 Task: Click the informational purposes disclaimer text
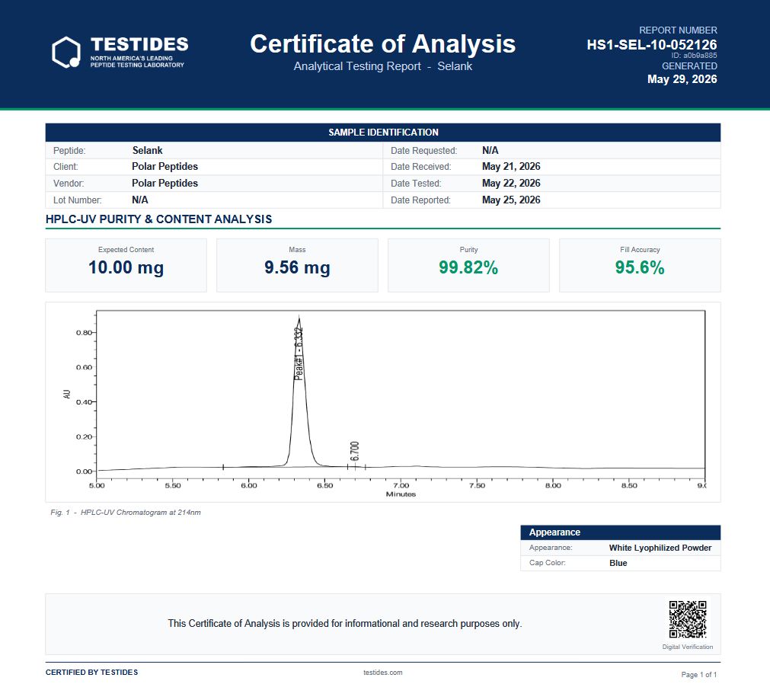point(345,623)
